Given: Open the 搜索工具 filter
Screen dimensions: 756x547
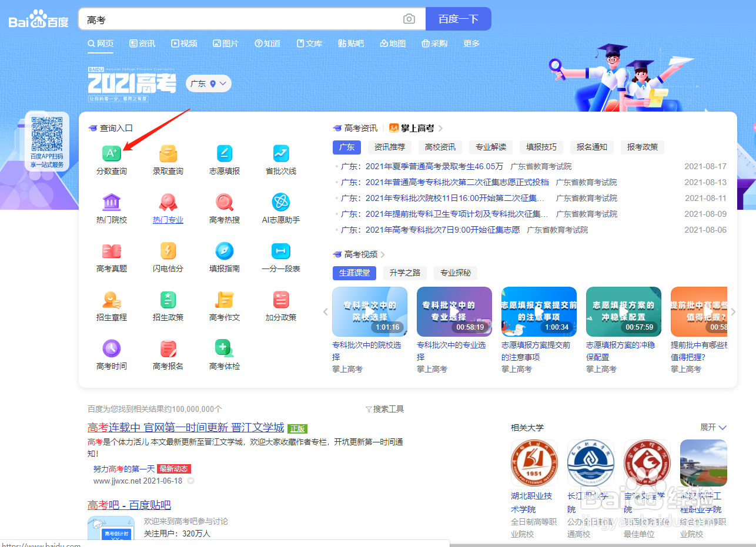Looking at the screenshot, I should tap(384, 409).
